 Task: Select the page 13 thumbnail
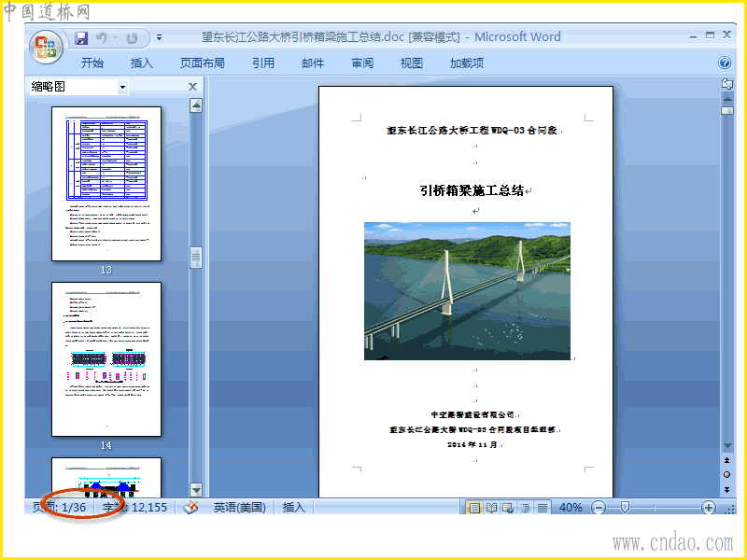click(x=106, y=184)
